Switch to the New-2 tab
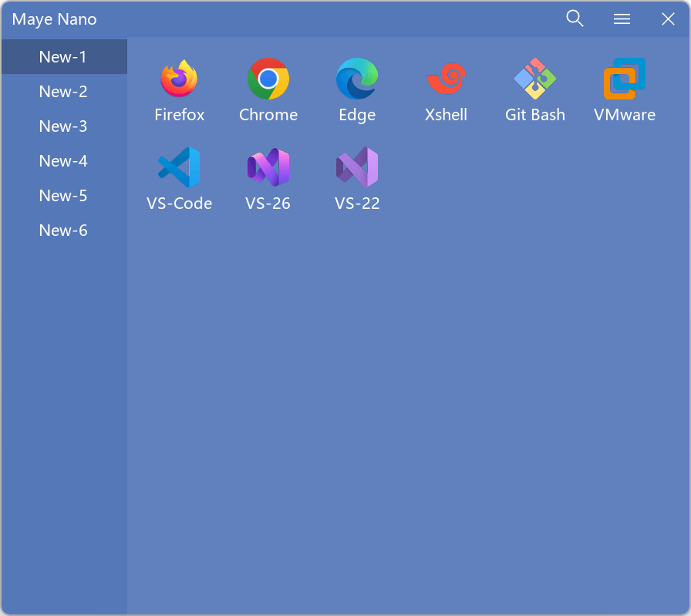The image size is (691, 616). click(63, 92)
